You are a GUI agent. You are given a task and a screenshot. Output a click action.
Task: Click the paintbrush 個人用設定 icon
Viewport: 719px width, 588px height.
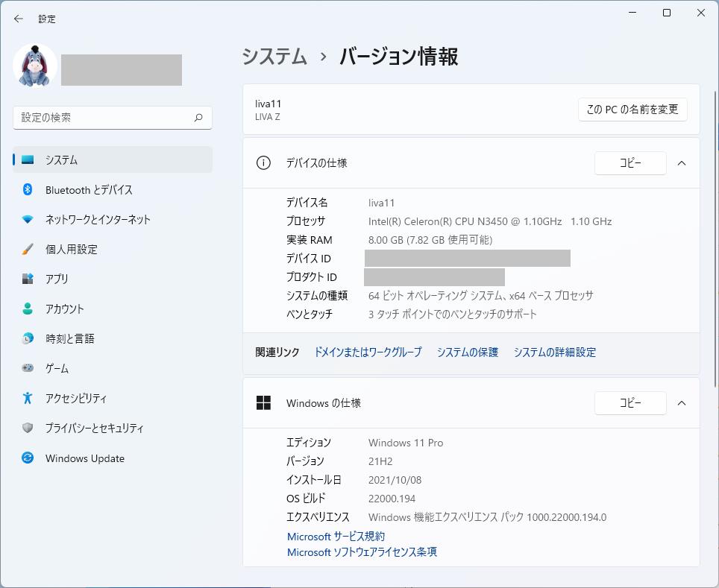coord(28,250)
